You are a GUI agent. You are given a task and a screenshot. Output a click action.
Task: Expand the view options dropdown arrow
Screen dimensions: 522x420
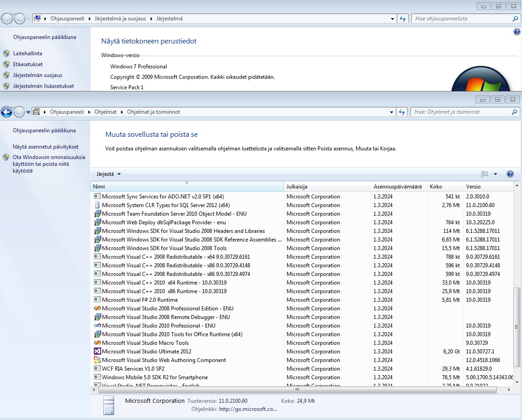495,174
